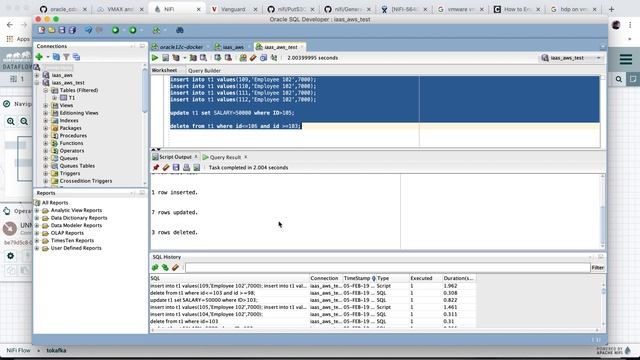This screenshot has height=360, width=640.
Task: Click the Save icon in main toolbar
Action: coord(62,30)
